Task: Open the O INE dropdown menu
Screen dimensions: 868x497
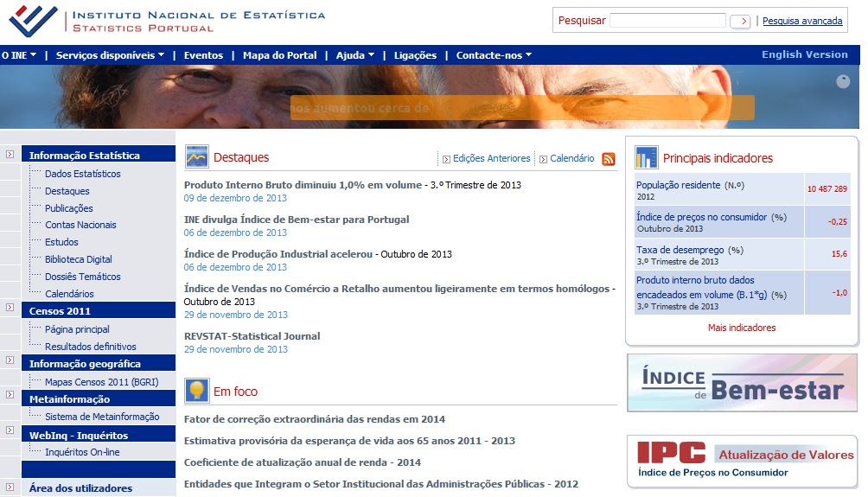Action: [x=18, y=55]
